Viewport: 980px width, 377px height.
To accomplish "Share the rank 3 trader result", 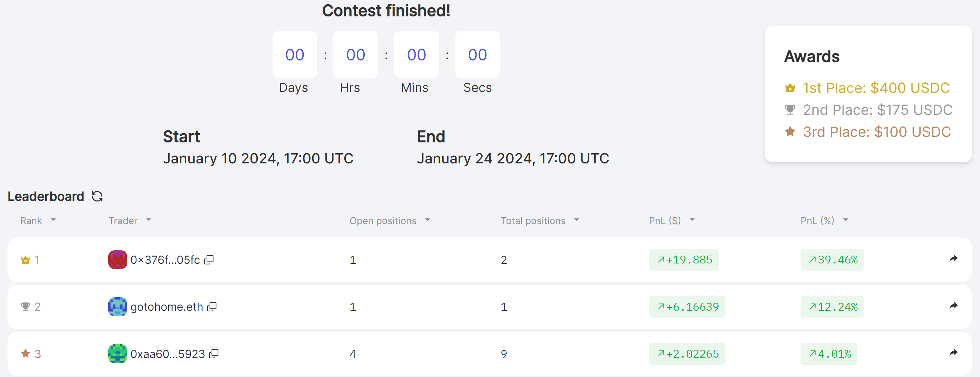I will [953, 353].
